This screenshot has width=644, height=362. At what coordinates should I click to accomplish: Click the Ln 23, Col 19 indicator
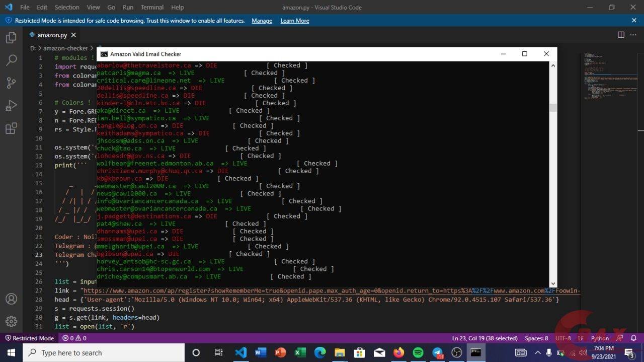pos(485,338)
